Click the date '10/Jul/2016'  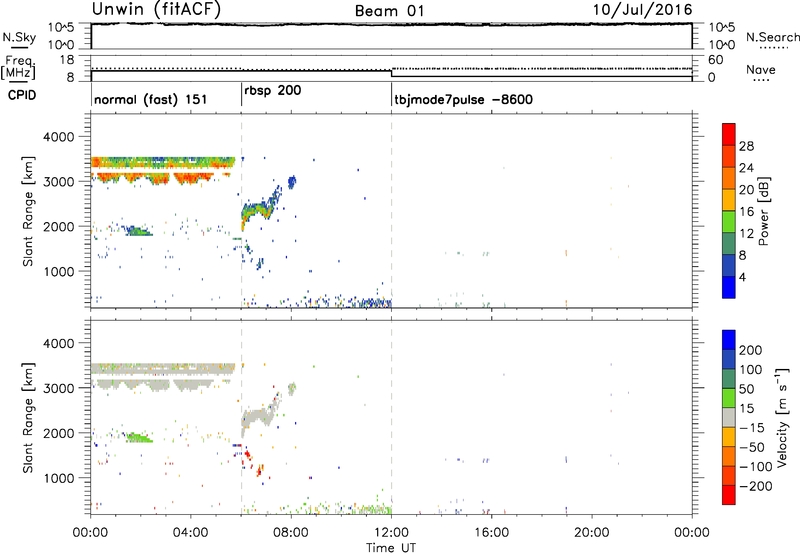(x=642, y=10)
